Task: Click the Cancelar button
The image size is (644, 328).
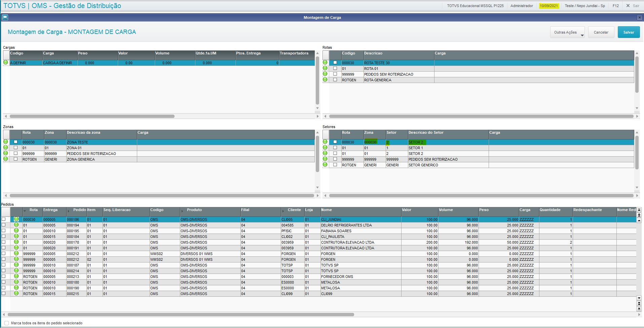Action: pyautogui.click(x=601, y=32)
